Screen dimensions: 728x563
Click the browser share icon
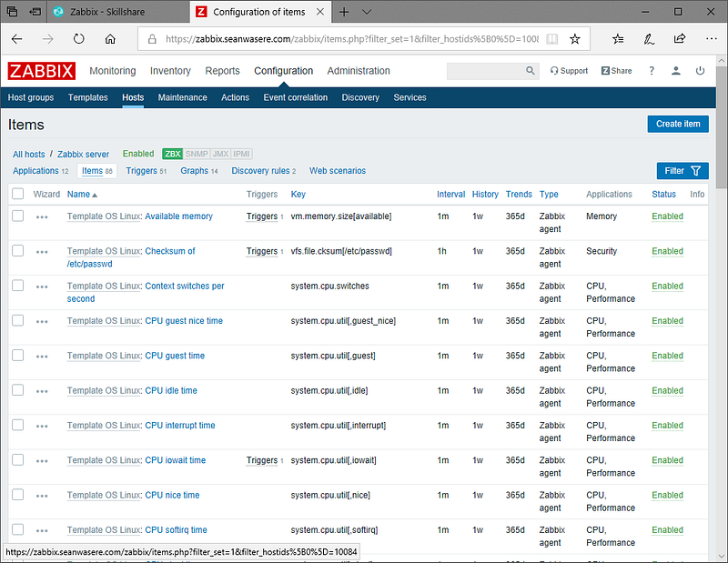[x=680, y=39]
